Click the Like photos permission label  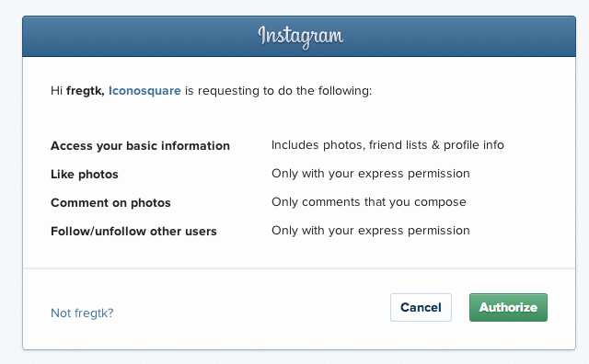(85, 174)
